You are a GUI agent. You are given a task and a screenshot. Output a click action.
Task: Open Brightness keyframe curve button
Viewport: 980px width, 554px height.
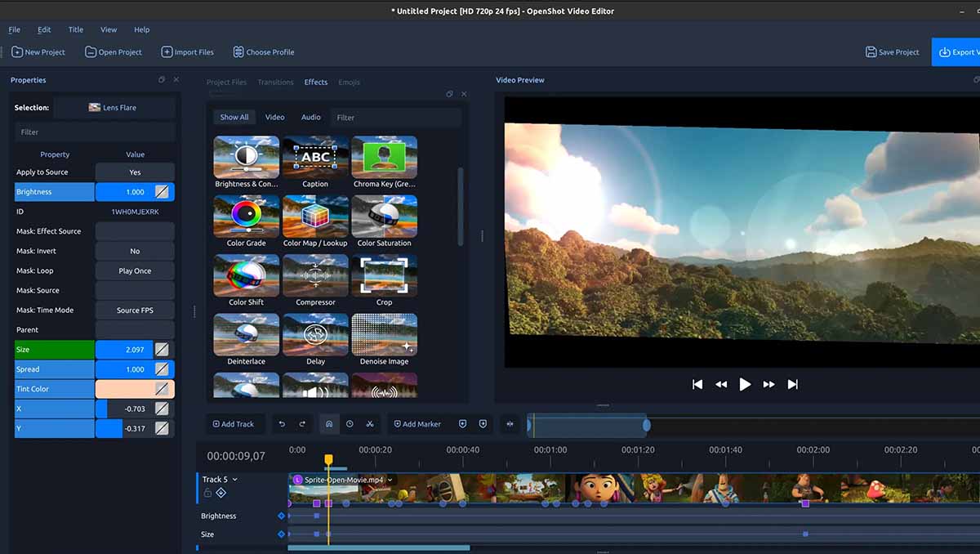163,192
